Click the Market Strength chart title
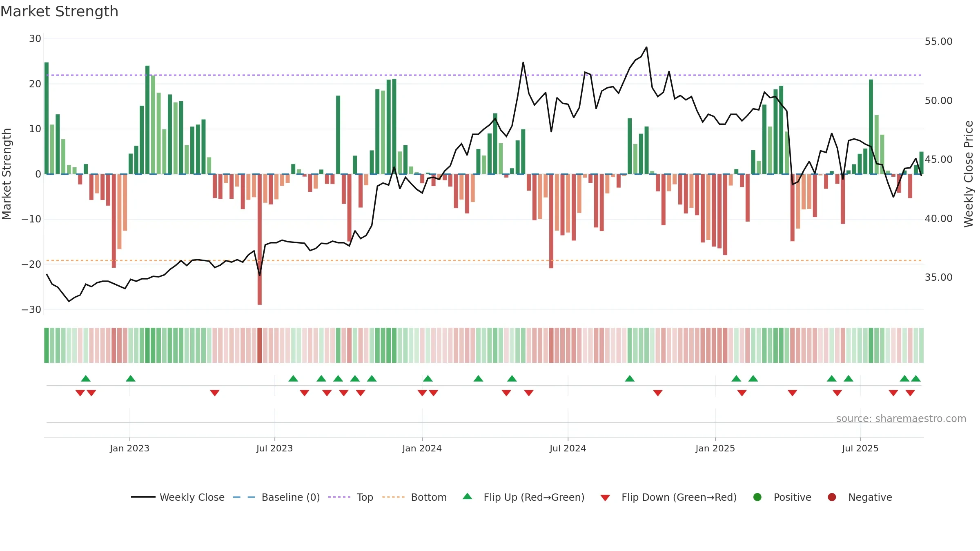The width and height of the screenshot is (980, 551). pos(59,11)
